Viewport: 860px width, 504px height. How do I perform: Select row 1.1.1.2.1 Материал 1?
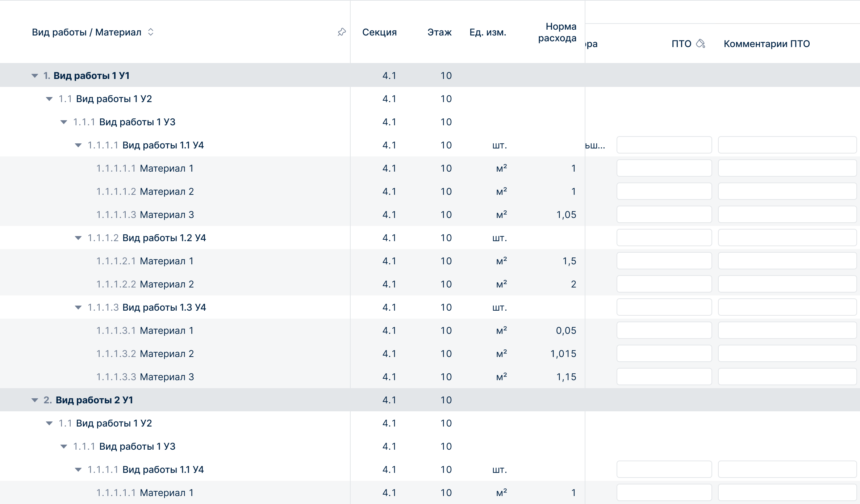tap(167, 261)
